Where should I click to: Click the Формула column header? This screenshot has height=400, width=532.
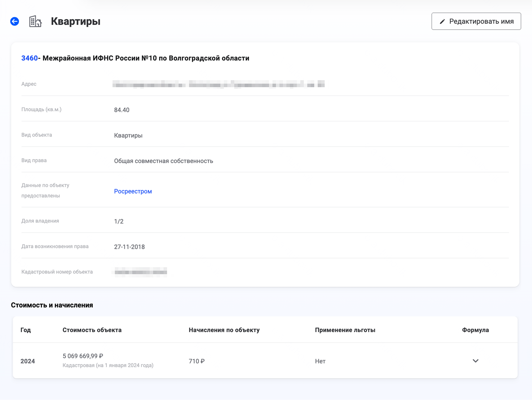(475, 330)
